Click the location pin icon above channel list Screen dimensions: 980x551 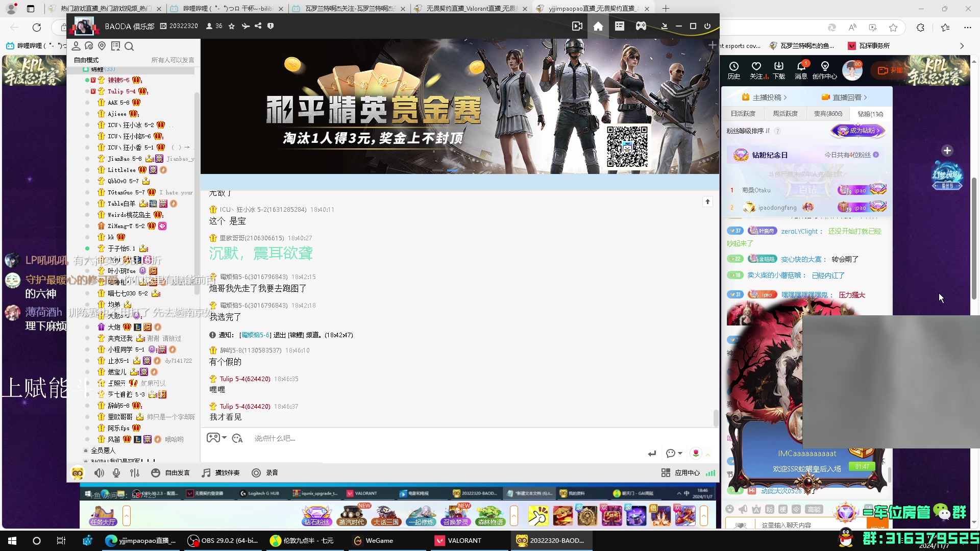102,46
